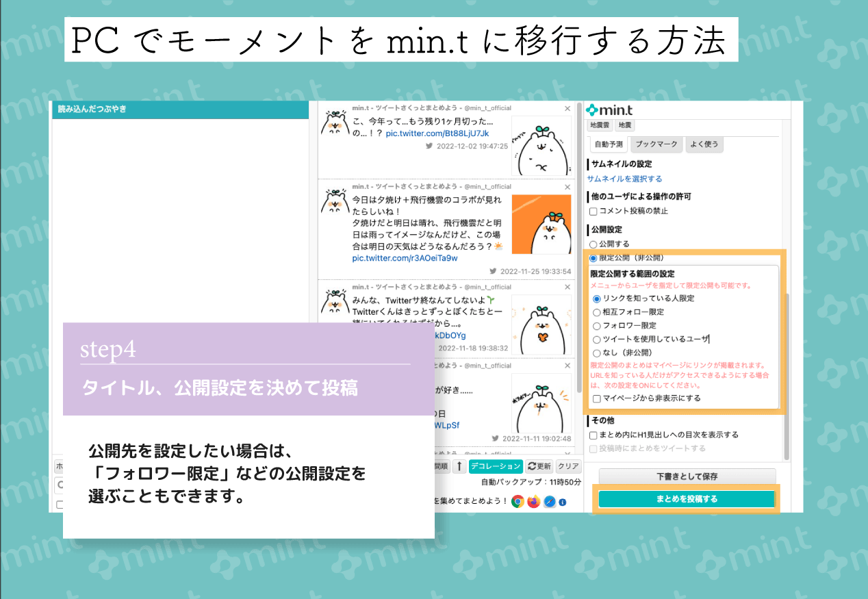
Task: Check 投稿時にまとめをツイートする
Action: pos(594,448)
